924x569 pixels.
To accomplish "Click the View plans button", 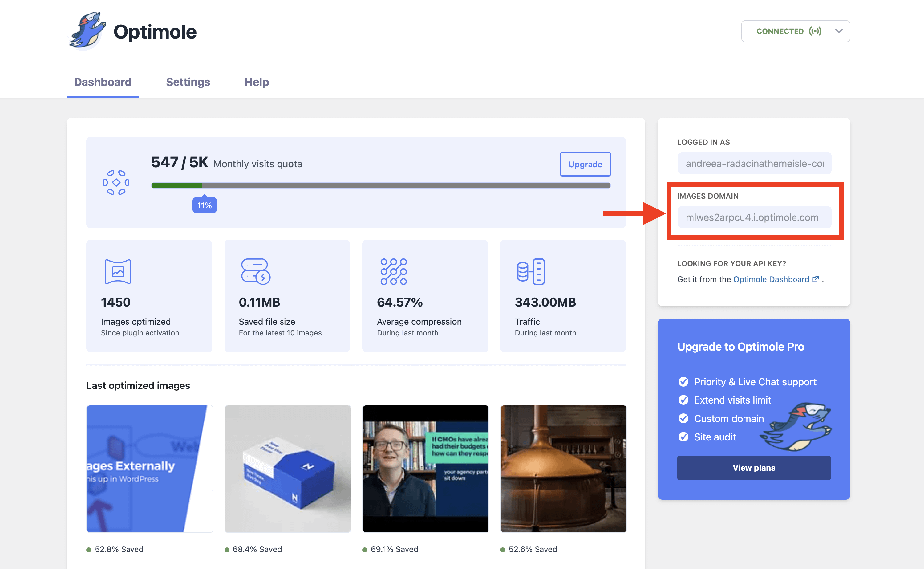I will [x=754, y=468].
